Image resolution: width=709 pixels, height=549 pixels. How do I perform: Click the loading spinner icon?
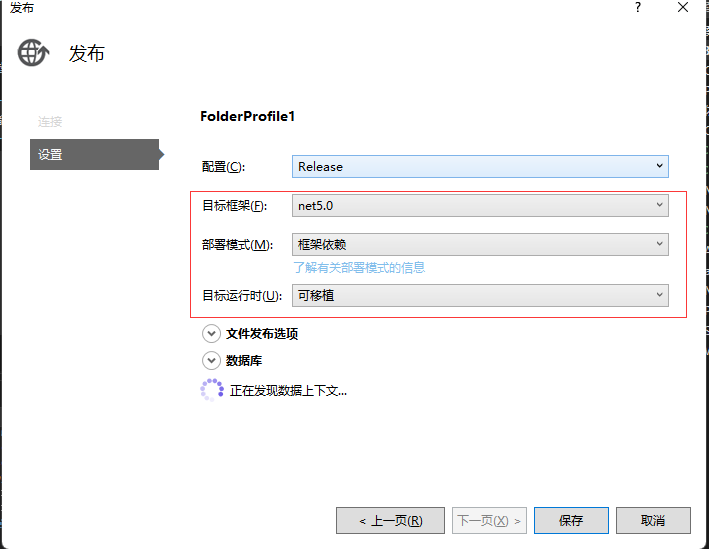212,390
